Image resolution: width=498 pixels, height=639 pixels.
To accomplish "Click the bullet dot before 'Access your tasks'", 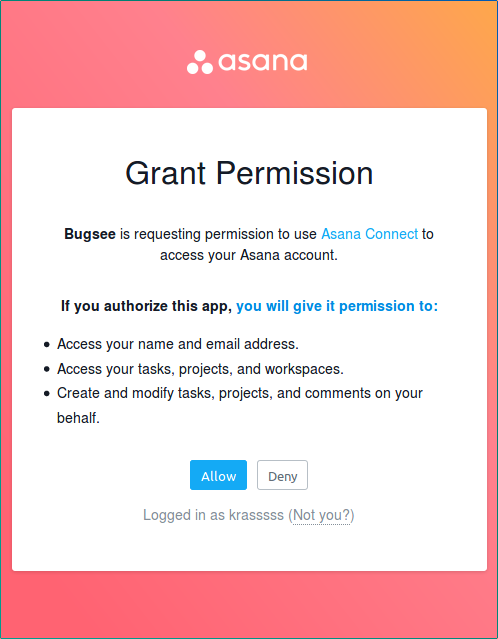I will (x=47, y=370).
